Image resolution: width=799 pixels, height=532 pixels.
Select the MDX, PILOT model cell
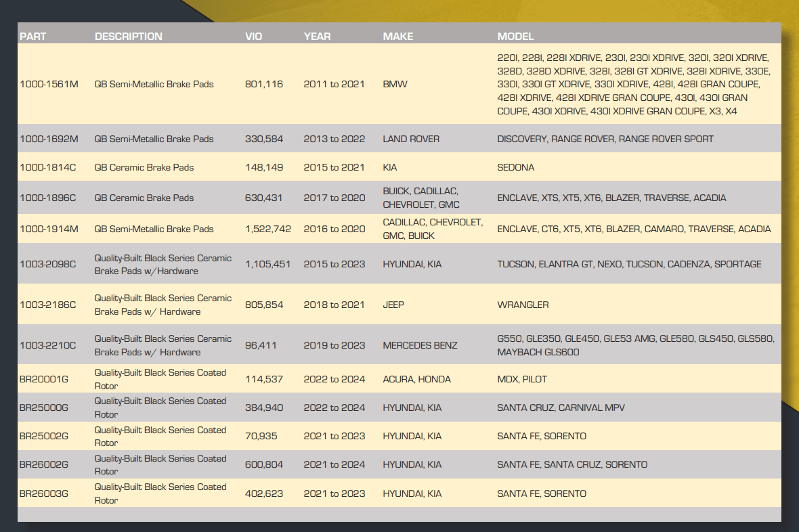click(x=522, y=379)
